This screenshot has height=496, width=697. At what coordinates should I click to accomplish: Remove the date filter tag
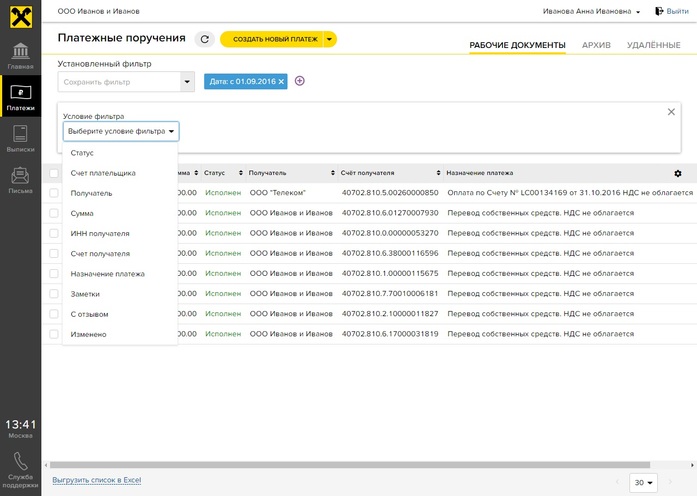point(281,82)
